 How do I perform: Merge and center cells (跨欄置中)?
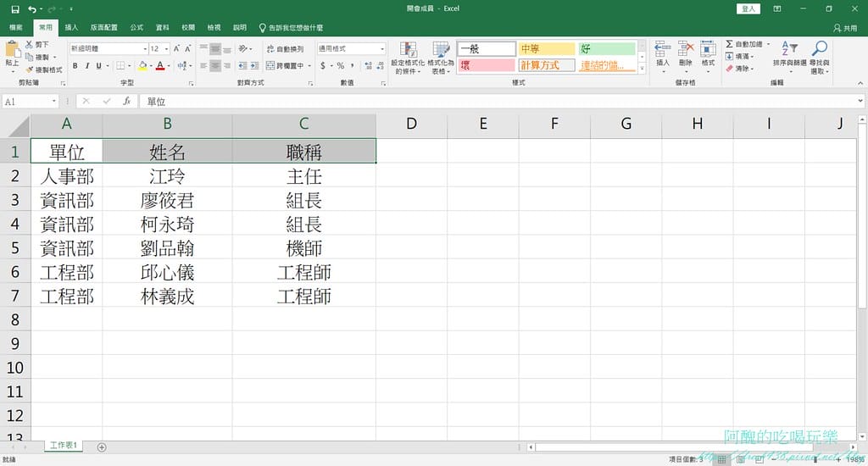tap(285, 66)
